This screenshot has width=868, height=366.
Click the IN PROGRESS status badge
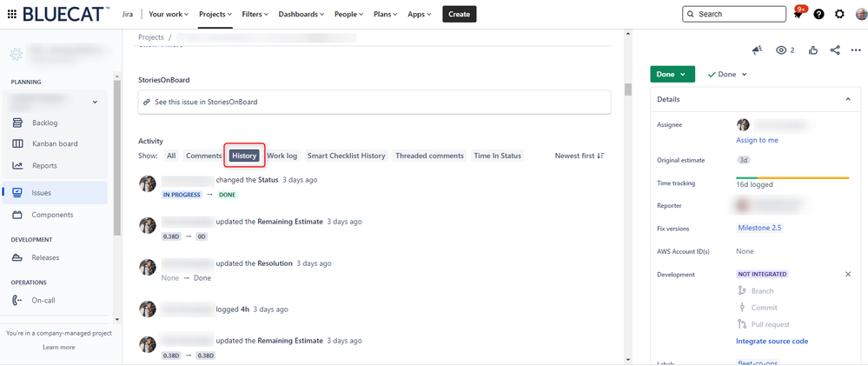181,195
